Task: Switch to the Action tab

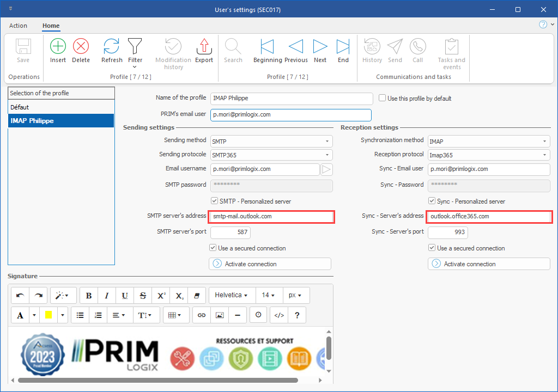Action: pyautogui.click(x=18, y=26)
